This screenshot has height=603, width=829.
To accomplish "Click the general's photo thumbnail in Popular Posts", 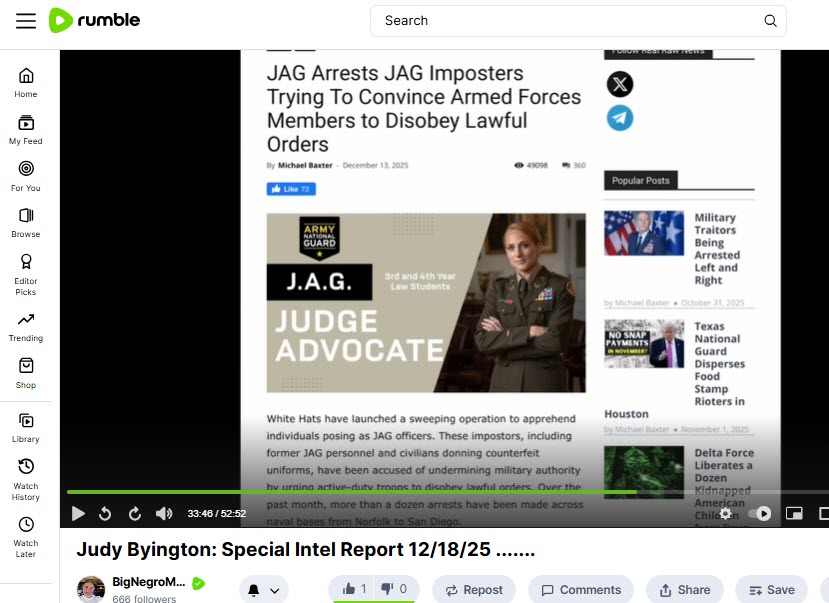I will tap(644, 233).
